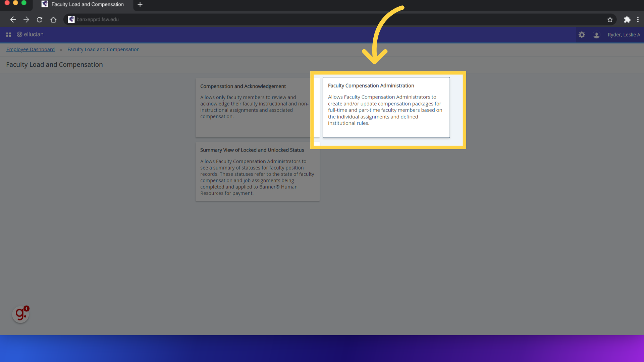
Task: Go to browser home page
Action: pos(53,19)
